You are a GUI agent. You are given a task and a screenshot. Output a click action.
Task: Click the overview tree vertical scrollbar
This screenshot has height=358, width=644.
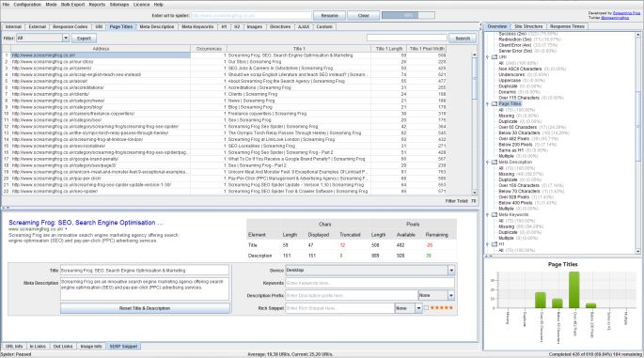pos(638,143)
